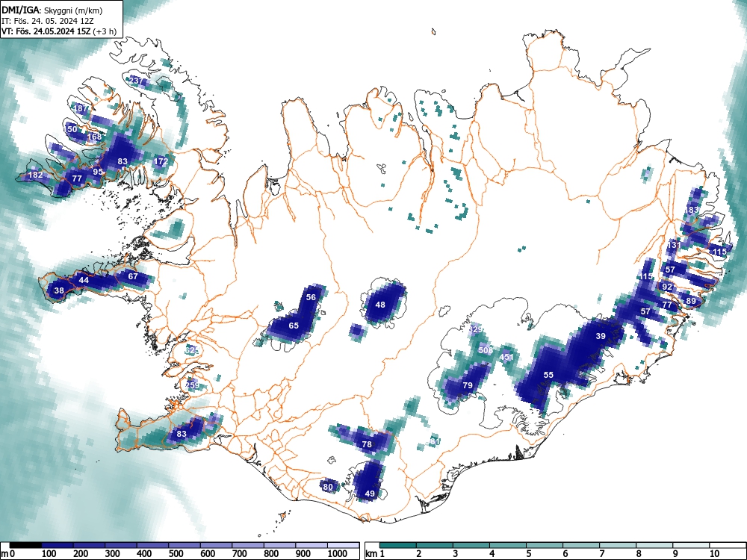Click the 259 visibility label
The width and height of the screenshot is (747, 560).
click(x=193, y=385)
